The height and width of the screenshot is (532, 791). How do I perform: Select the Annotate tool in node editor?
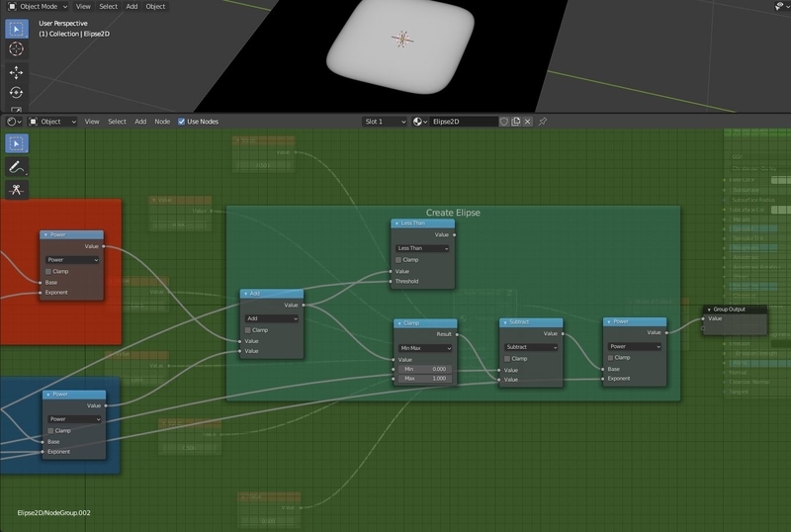(17, 167)
